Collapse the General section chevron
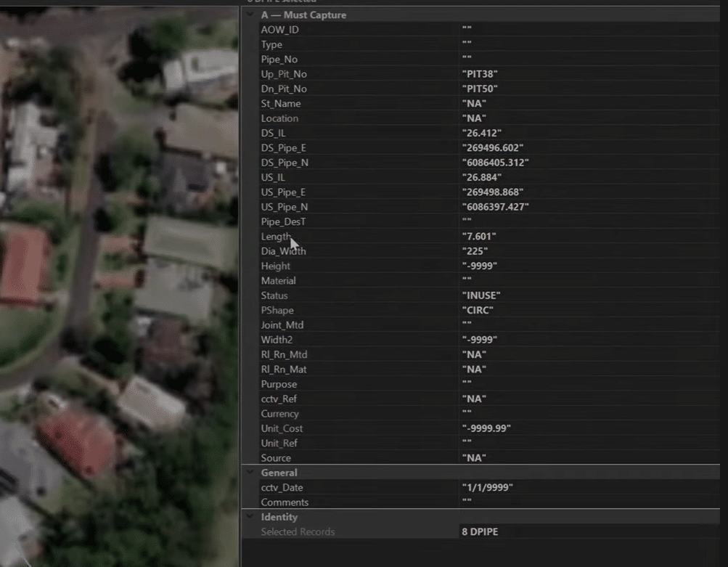Viewport: 728px width, 567px height. 250,473
